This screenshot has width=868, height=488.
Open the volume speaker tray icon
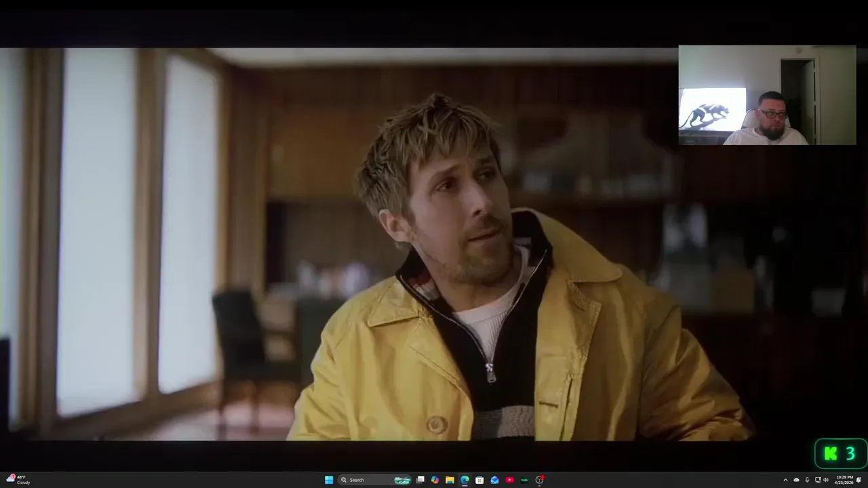pos(826,480)
